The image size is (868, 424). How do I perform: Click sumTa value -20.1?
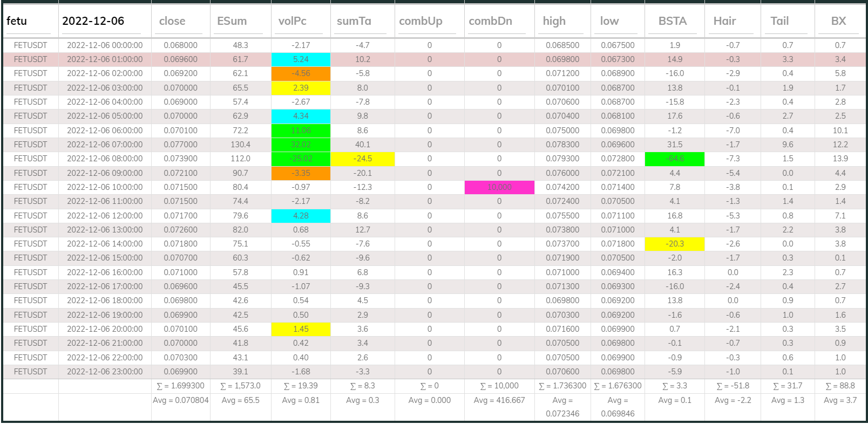(x=363, y=173)
